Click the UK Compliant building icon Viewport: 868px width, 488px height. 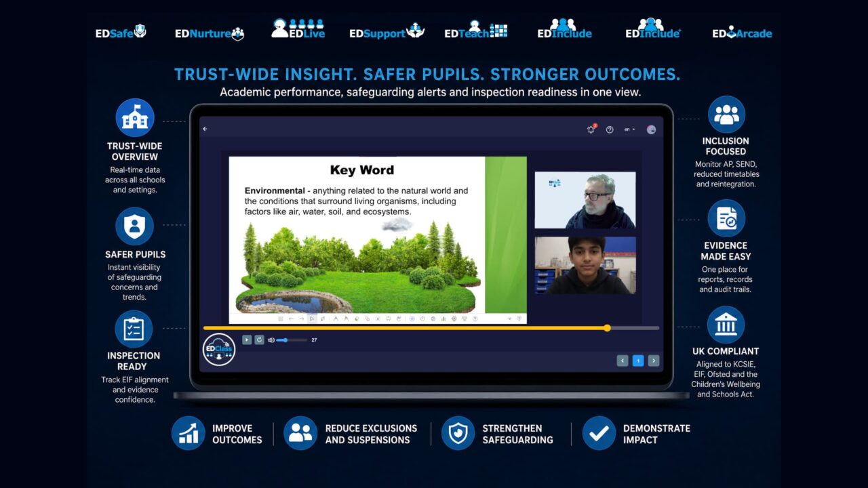pyautogui.click(x=726, y=325)
